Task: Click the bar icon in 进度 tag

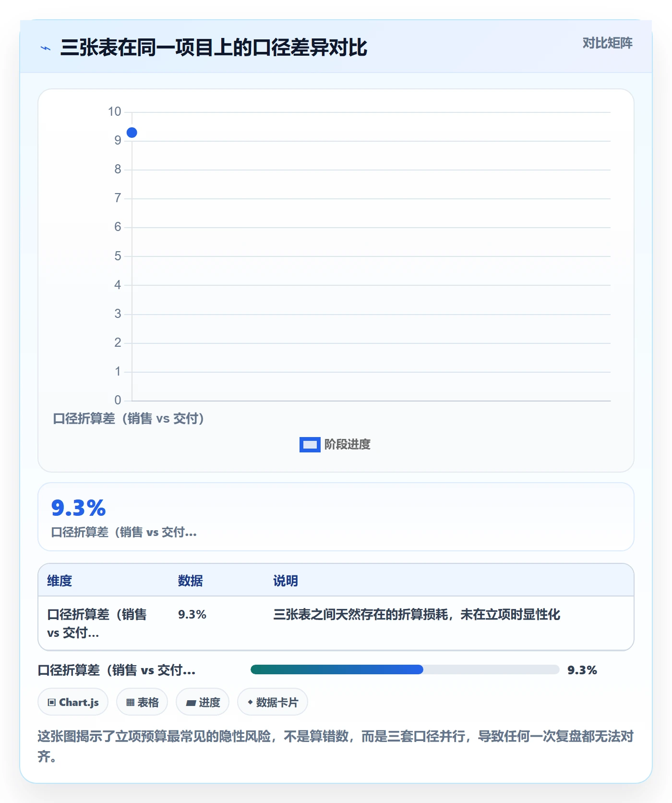Action: tap(191, 703)
